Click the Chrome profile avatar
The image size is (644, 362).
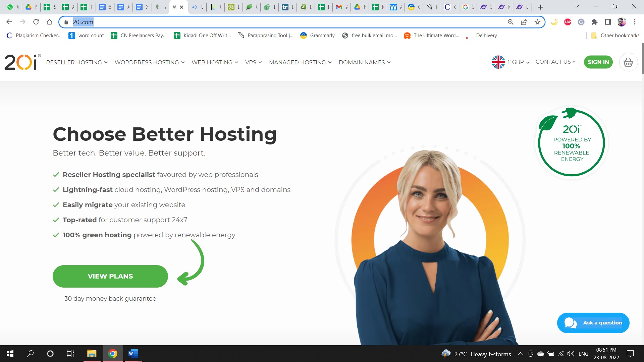pyautogui.click(x=622, y=22)
